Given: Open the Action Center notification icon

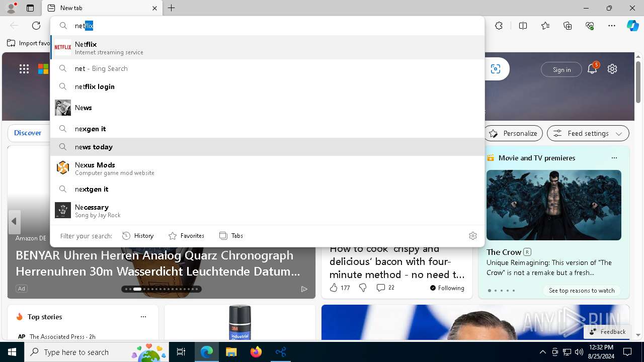Looking at the screenshot, I should point(627,352).
